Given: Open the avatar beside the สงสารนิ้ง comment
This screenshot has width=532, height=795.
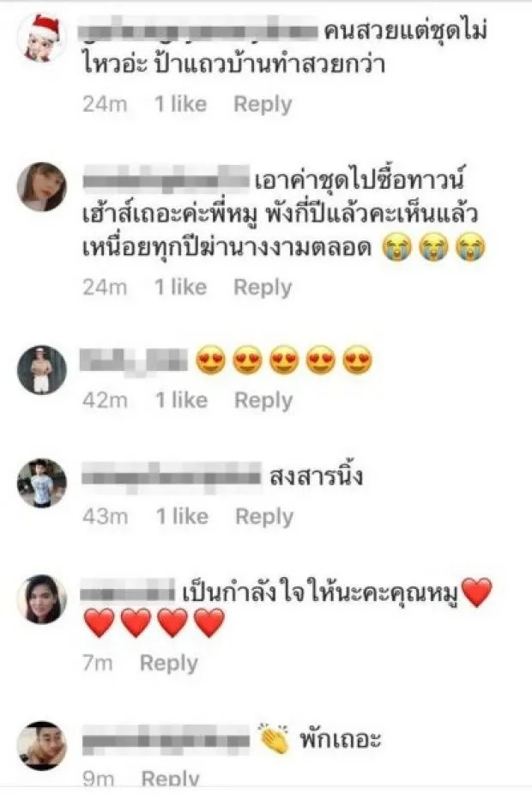Looking at the screenshot, I should [x=42, y=483].
